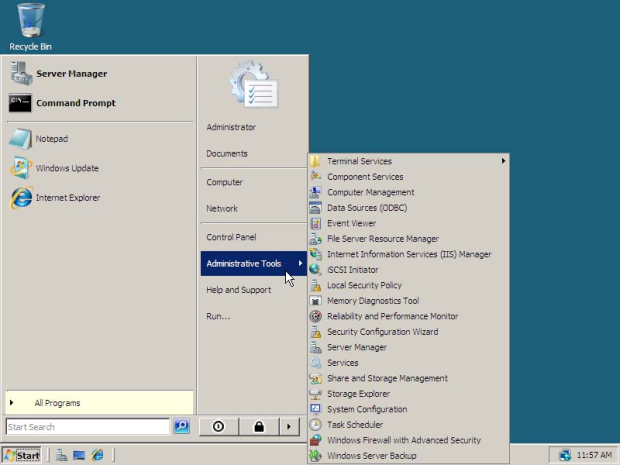Image resolution: width=620 pixels, height=465 pixels.
Task: Click the Event Viewer icon
Action: click(315, 223)
